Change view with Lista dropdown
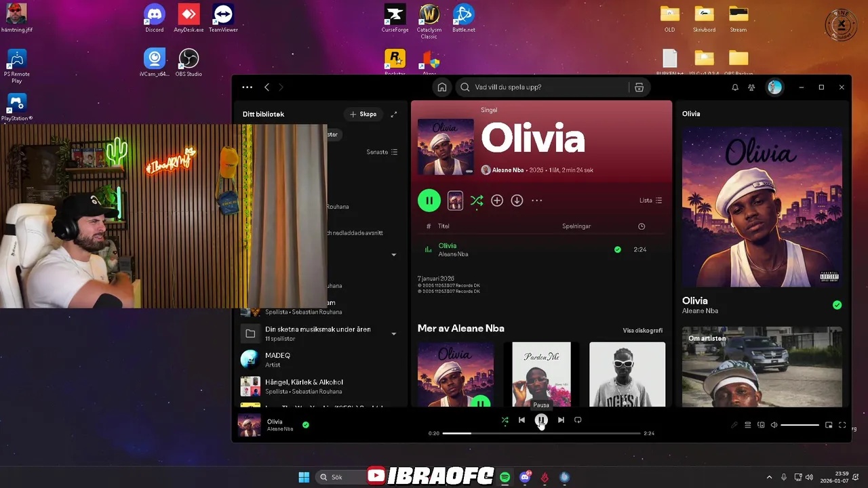The image size is (868, 488). click(650, 201)
